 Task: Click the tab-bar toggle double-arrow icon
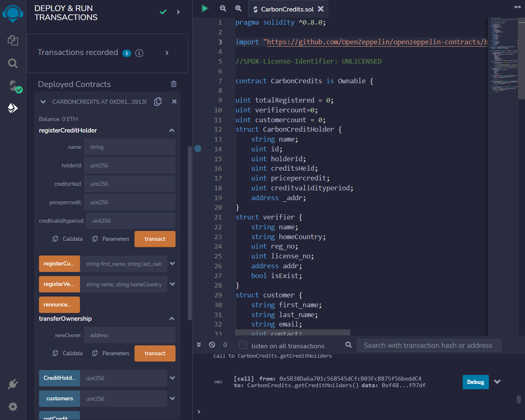[x=518, y=7]
